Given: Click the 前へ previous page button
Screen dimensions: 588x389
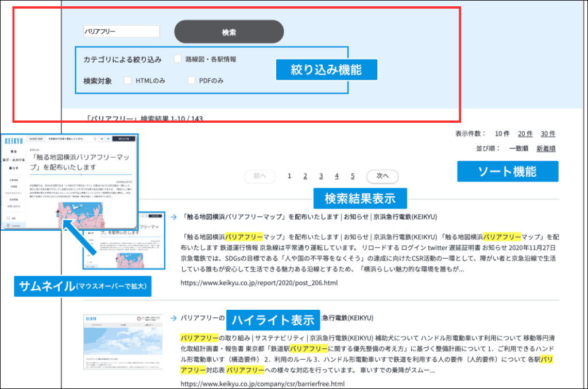Looking at the screenshot, I should 260,177.
